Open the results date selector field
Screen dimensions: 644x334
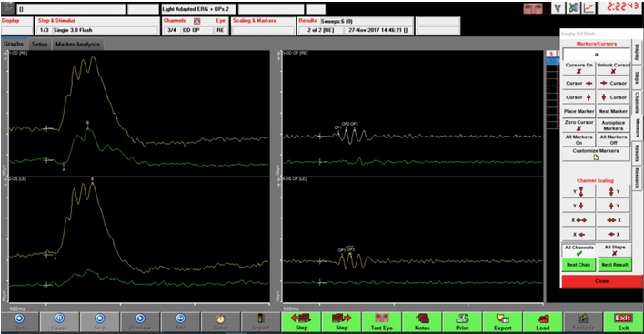click(x=378, y=30)
